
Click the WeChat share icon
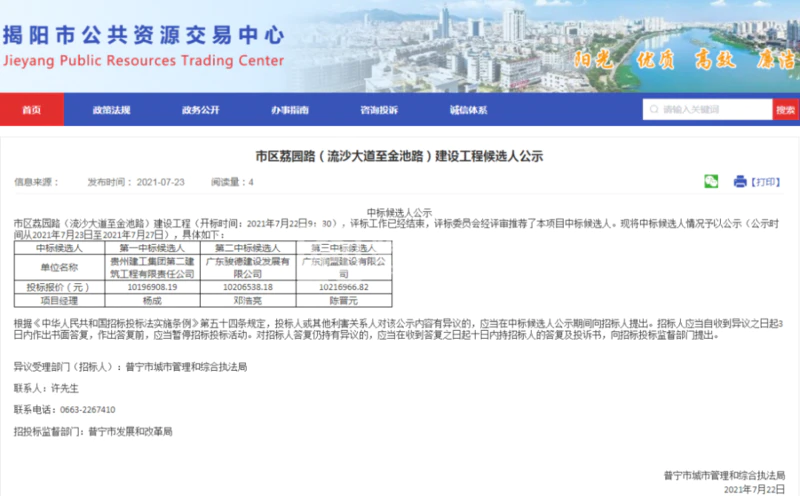coord(711,181)
